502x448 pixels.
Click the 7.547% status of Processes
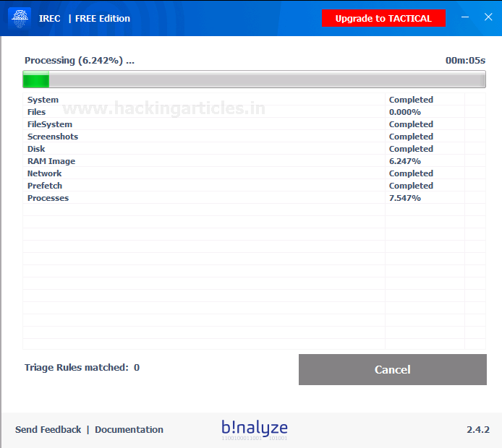[404, 198]
